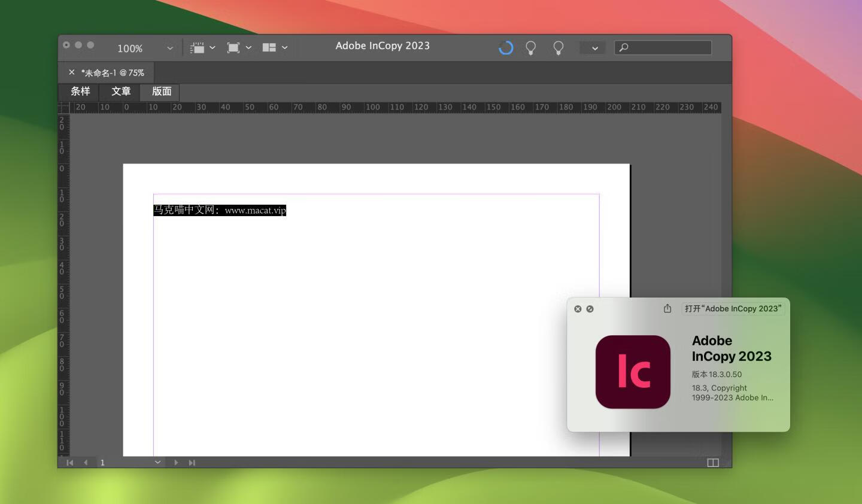This screenshot has width=862, height=504.
Task: Click the 版本 18.3.0.50 text
Action: 717,374
